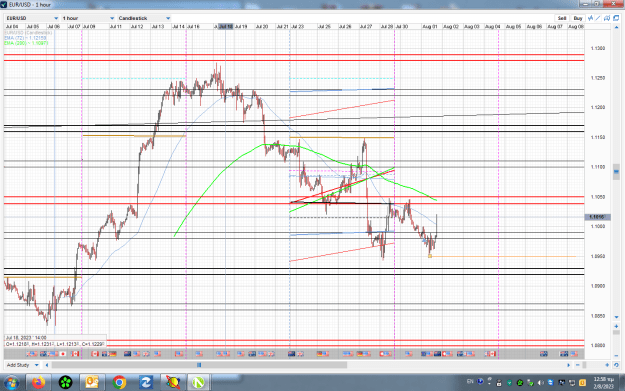Open the Candlestick chart style dropdown

(144, 18)
